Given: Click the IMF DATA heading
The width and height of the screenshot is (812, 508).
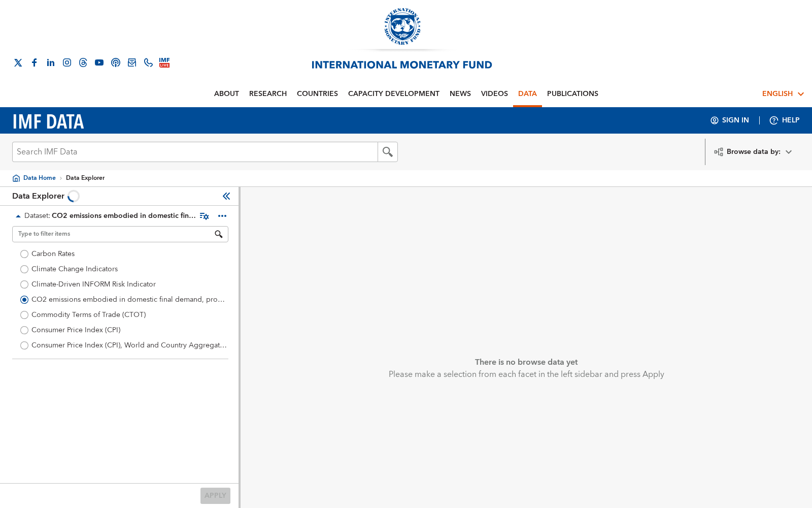Looking at the screenshot, I should coord(48,122).
